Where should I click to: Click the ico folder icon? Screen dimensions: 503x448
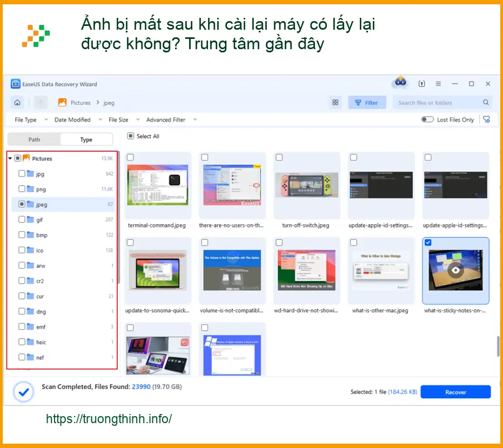coord(30,250)
